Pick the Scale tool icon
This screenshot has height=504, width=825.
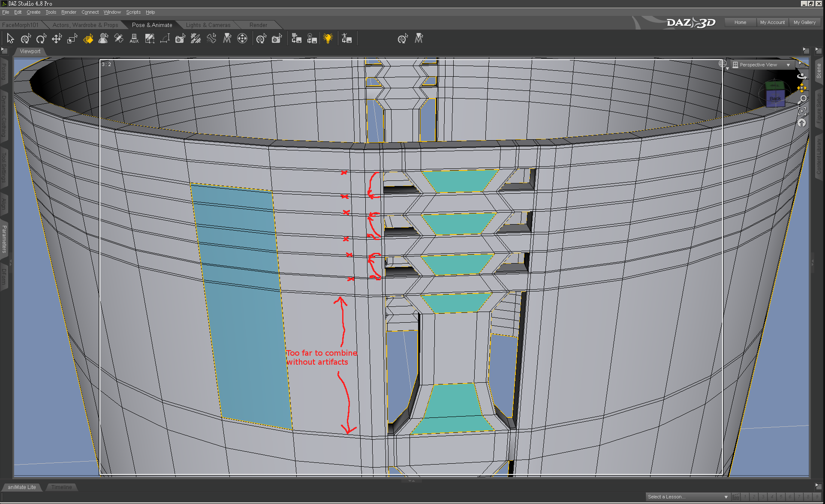72,39
